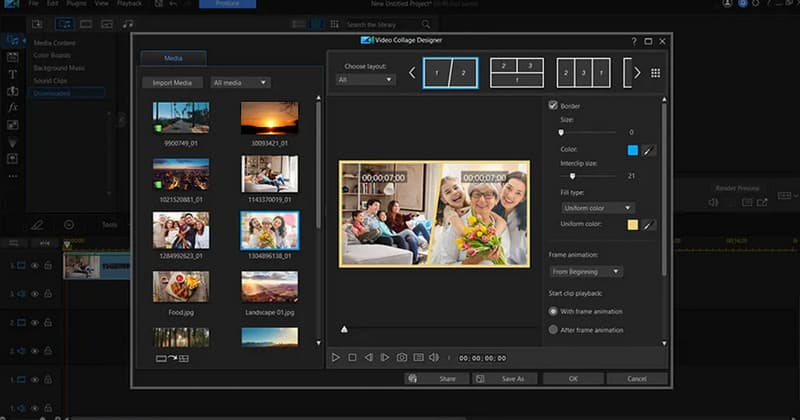The height and width of the screenshot is (420, 800).
Task: Stop the collage preview
Action: click(x=352, y=358)
